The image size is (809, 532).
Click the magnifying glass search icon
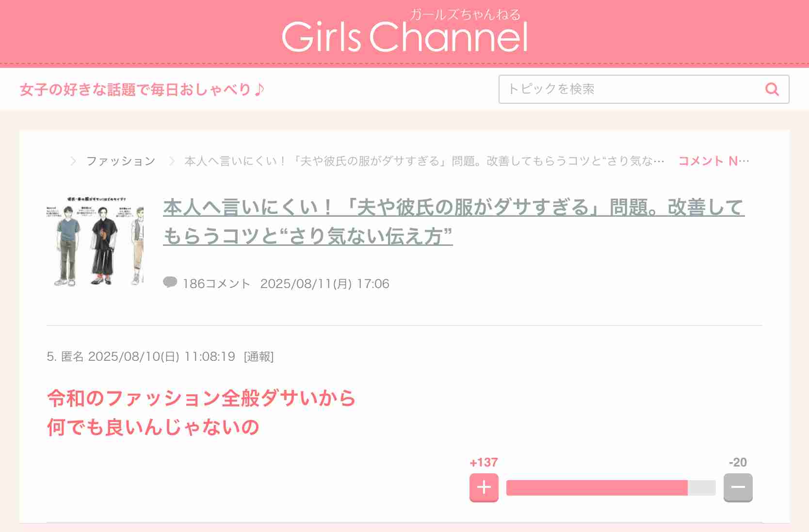[772, 89]
